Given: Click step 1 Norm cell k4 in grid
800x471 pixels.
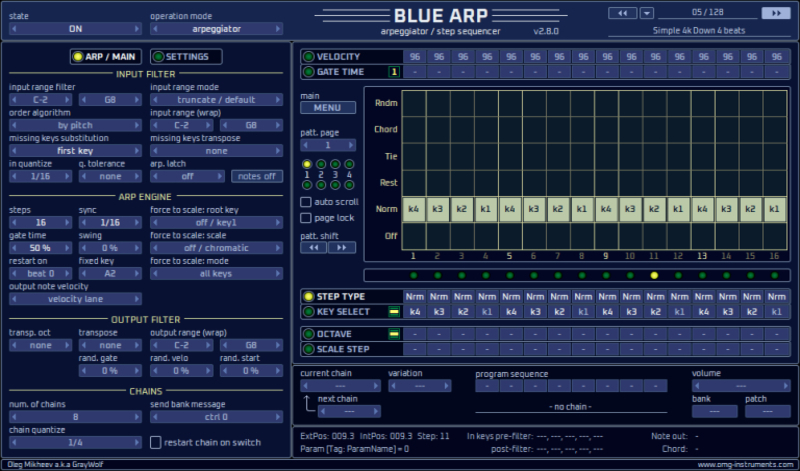Looking at the screenshot, I should click(414, 209).
